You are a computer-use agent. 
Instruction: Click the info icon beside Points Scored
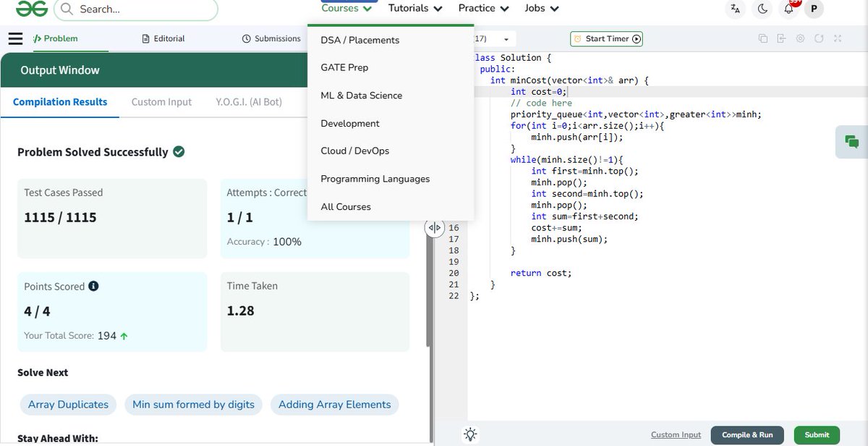(x=93, y=286)
